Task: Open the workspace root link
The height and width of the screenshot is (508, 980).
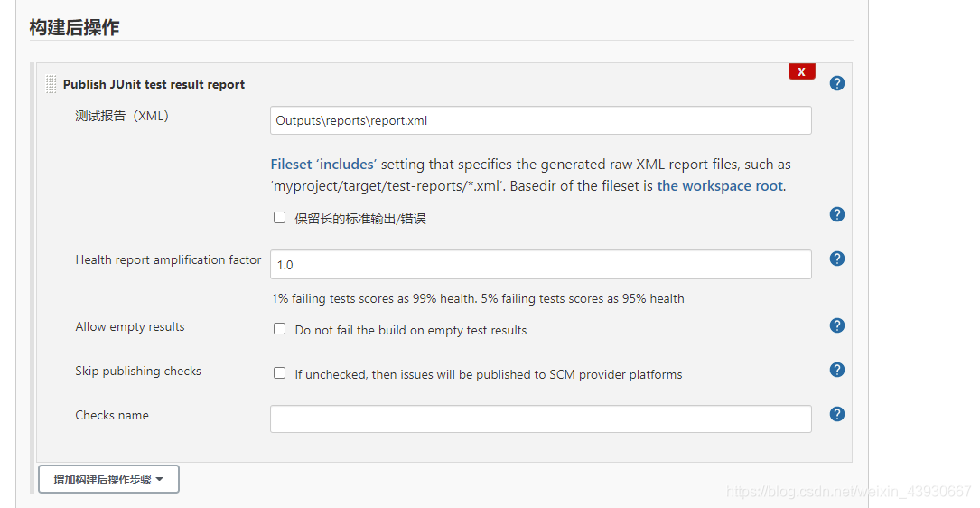Action: click(x=720, y=186)
